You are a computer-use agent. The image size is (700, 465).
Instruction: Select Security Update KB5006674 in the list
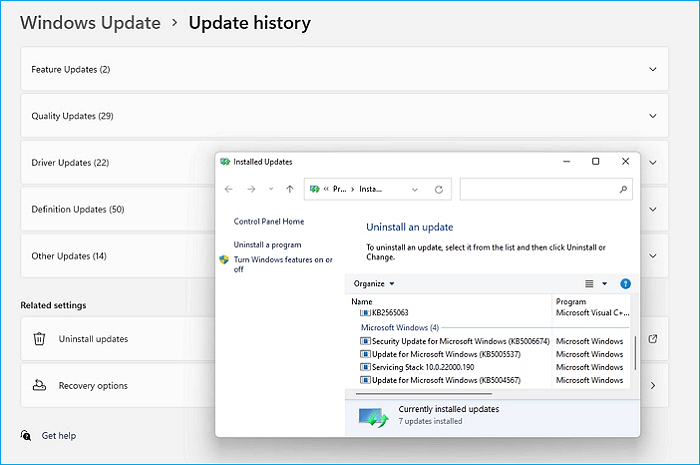[451, 341]
